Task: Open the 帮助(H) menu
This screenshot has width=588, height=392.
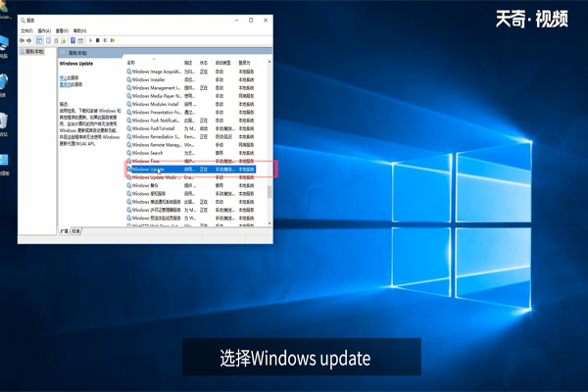Action: click(79, 30)
